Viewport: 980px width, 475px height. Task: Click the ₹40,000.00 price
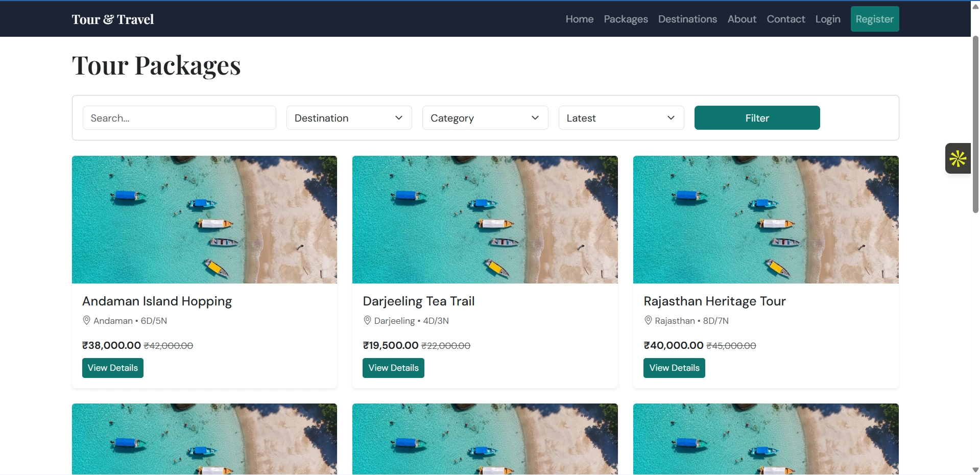pyautogui.click(x=674, y=345)
